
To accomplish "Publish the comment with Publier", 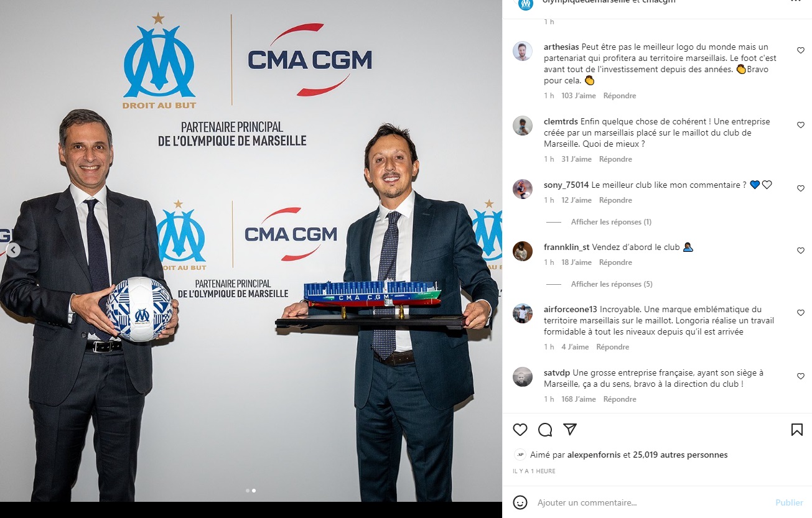I will (789, 502).
